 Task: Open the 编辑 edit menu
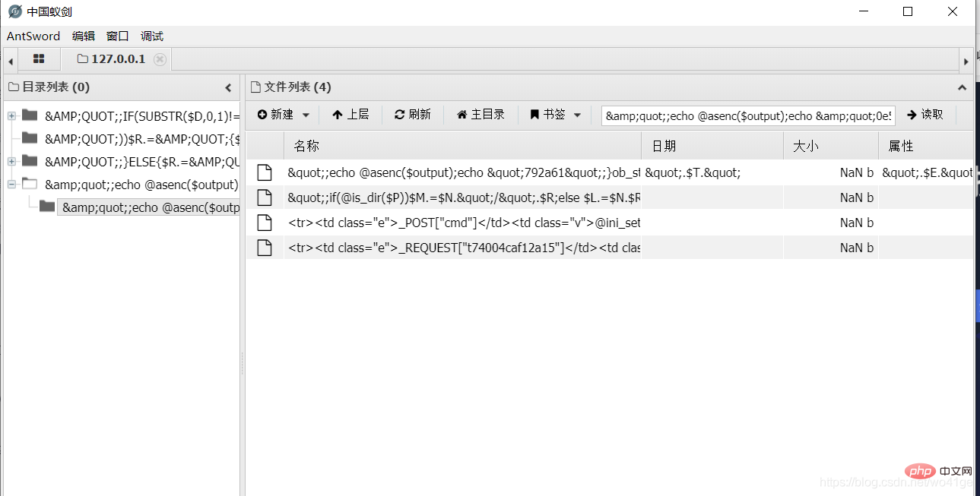click(84, 36)
